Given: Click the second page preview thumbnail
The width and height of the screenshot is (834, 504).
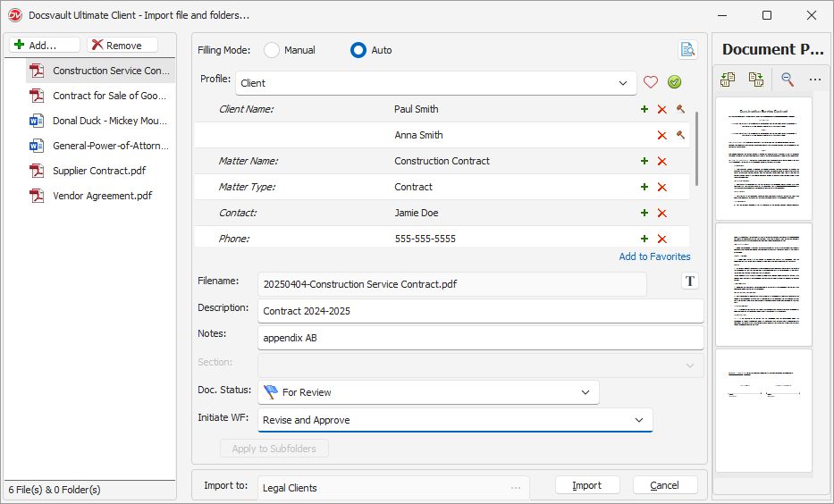Looking at the screenshot, I should [x=763, y=284].
